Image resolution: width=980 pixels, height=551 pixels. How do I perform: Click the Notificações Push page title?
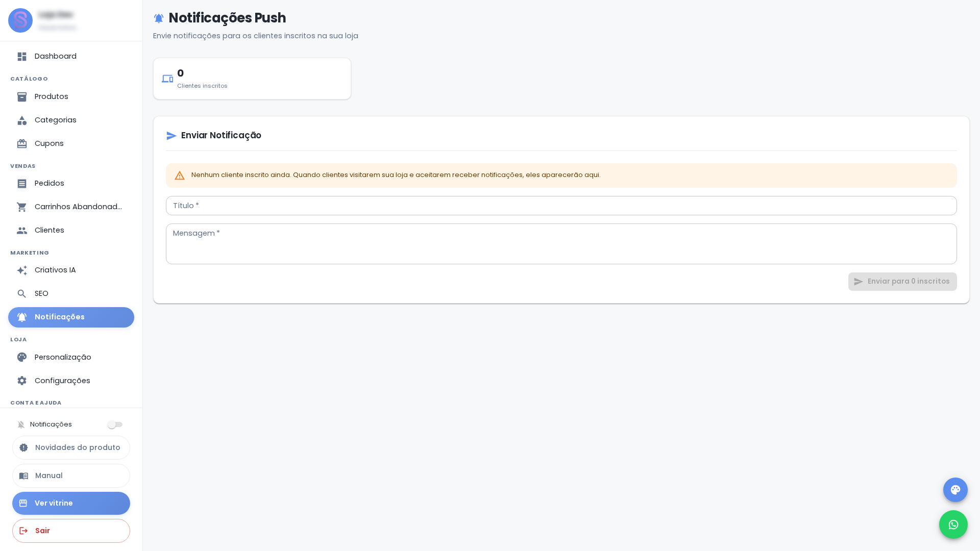coord(227,18)
